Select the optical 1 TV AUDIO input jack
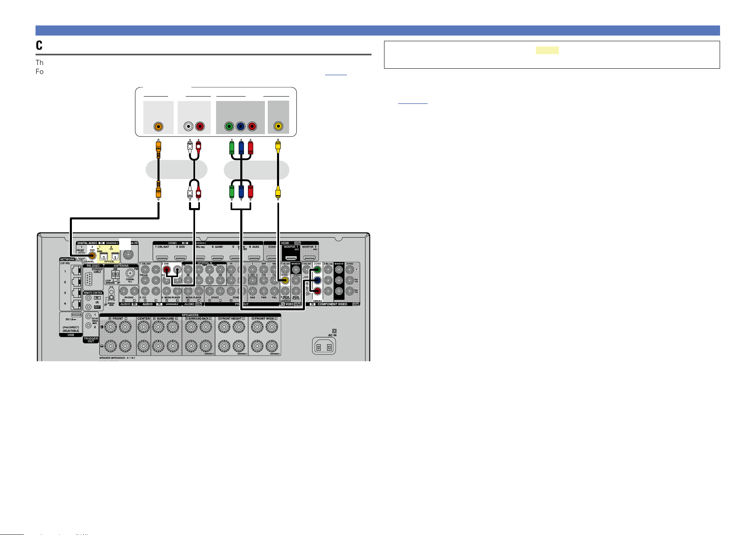 click(104, 256)
